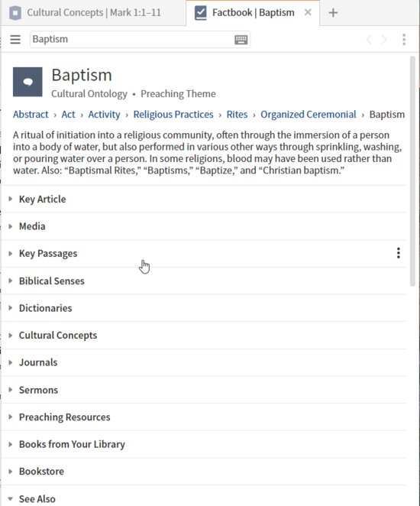
Task: Open Key Passages section options dots
Action: [x=399, y=253]
